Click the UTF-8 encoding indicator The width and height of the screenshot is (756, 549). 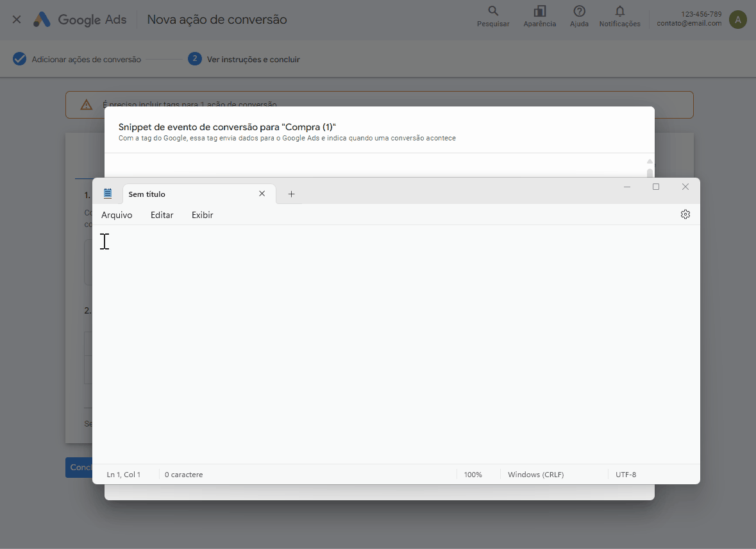click(626, 475)
